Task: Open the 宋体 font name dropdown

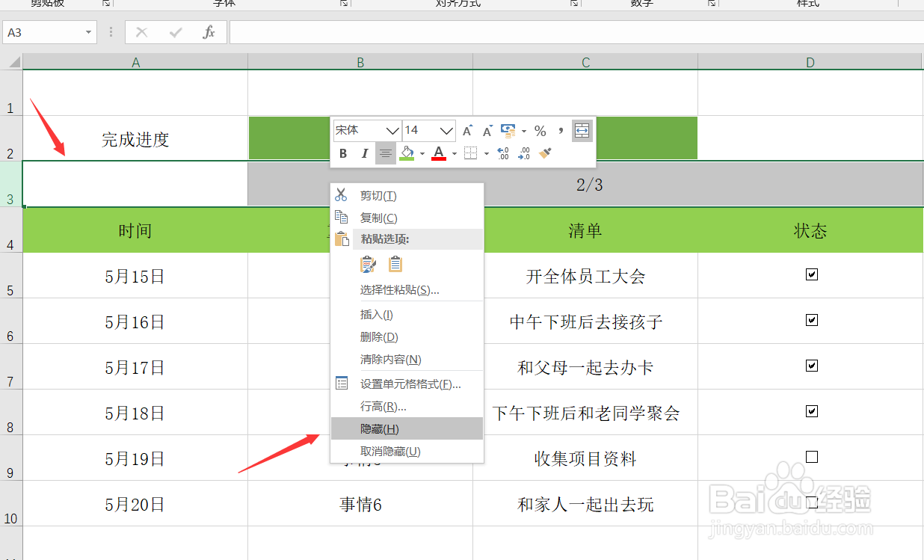Action: coord(392,132)
